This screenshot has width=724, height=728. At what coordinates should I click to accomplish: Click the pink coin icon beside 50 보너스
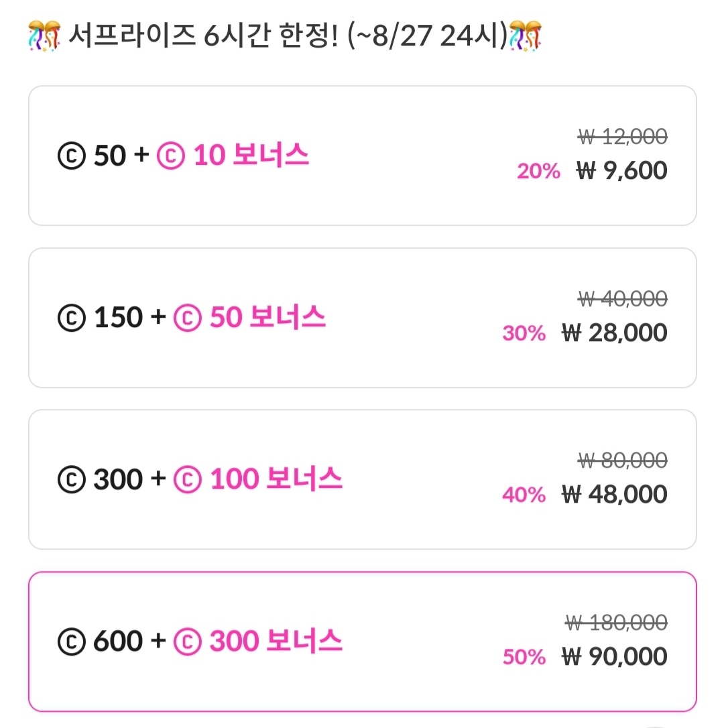coord(188,318)
